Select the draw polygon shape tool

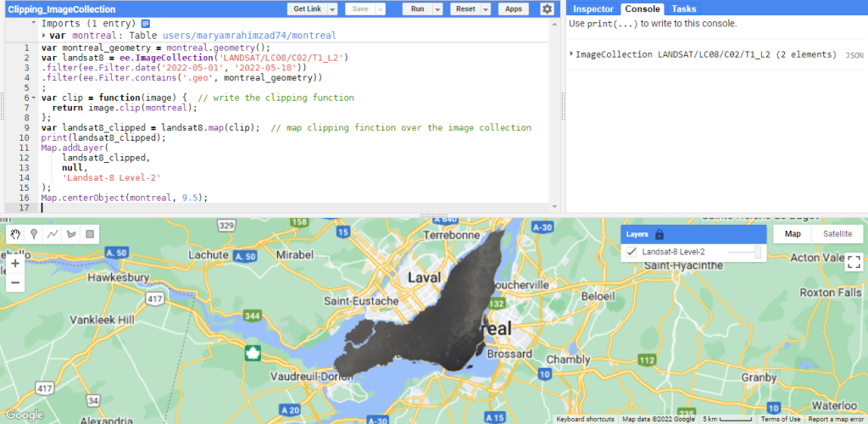pyautogui.click(x=71, y=234)
